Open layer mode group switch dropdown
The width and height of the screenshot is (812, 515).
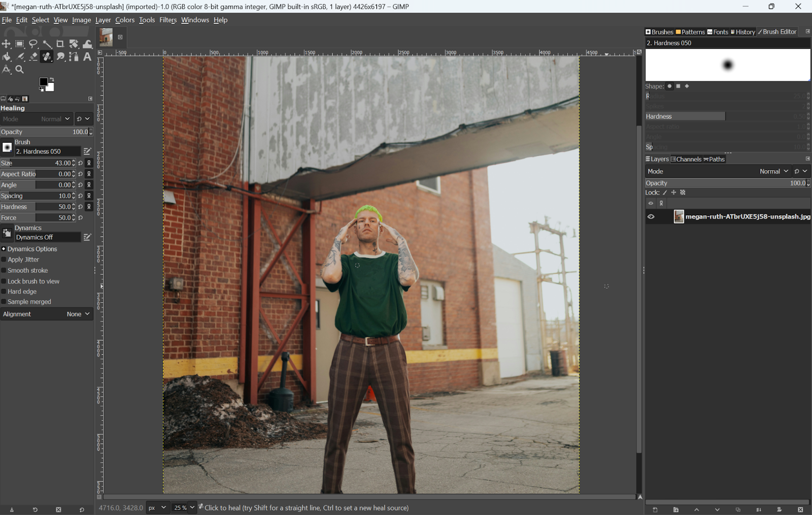(x=801, y=172)
